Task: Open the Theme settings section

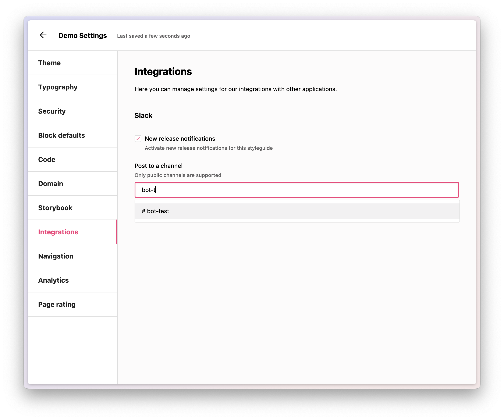Action: pyautogui.click(x=72, y=63)
